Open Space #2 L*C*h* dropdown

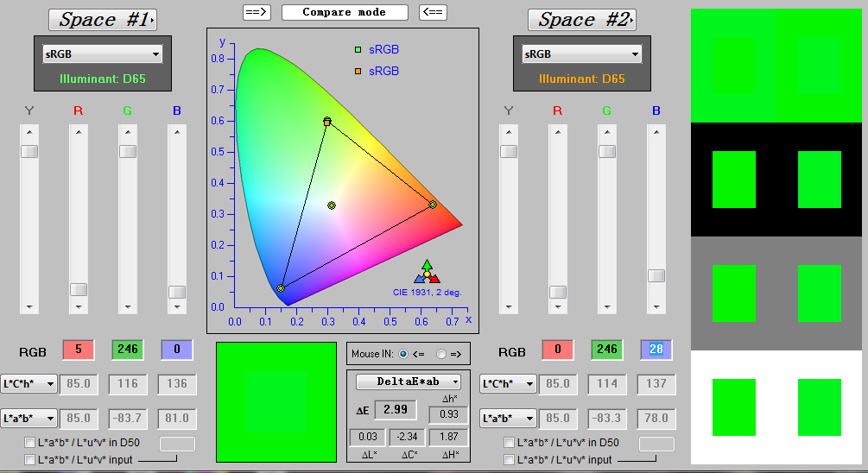click(508, 384)
